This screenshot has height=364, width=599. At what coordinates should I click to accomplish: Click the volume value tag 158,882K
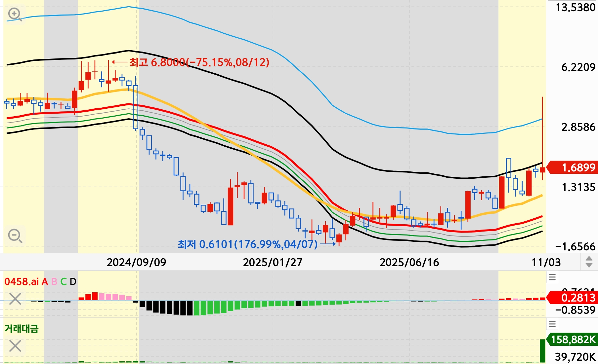[573, 339]
